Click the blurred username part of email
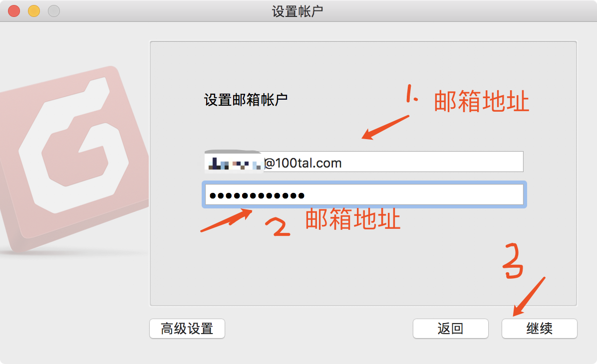This screenshot has height=364, width=597. 234,163
